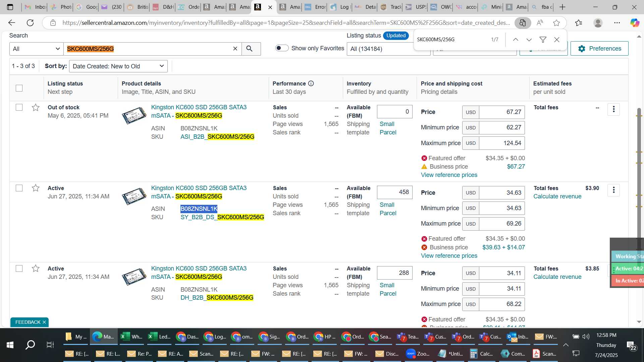Open browser favorites list icon
The width and height of the screenshot is (644, 362).
[579, 23]
